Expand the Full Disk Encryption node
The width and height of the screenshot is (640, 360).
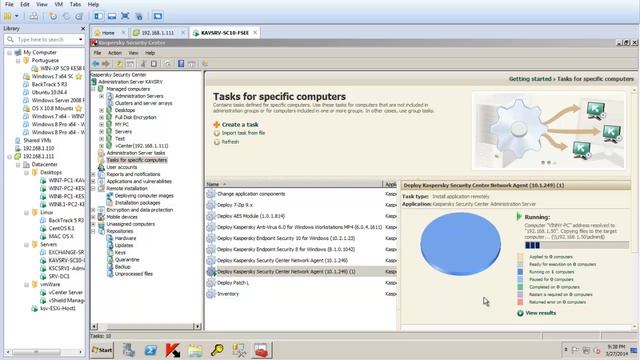point(101,118)
